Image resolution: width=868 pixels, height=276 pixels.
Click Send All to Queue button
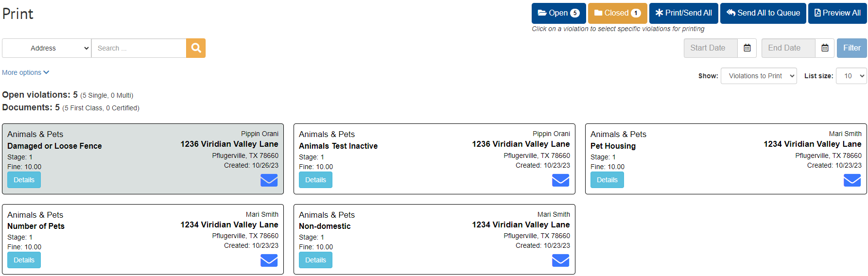coord(763,13)
